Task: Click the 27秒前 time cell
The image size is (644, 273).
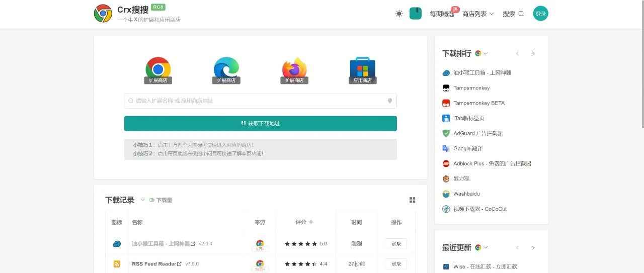Action: [x=357, y=264]
